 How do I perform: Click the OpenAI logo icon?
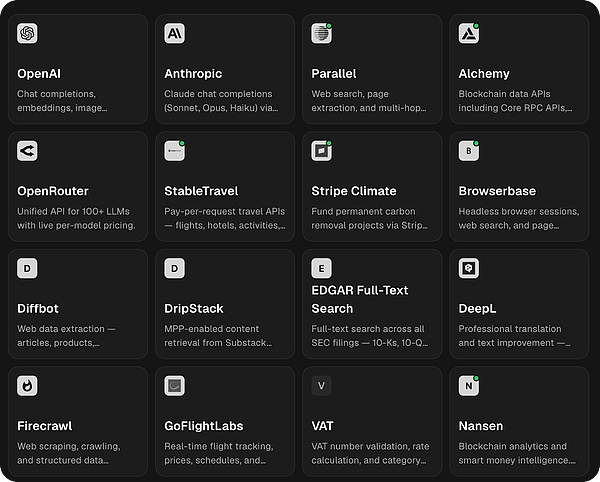(27, 33)
